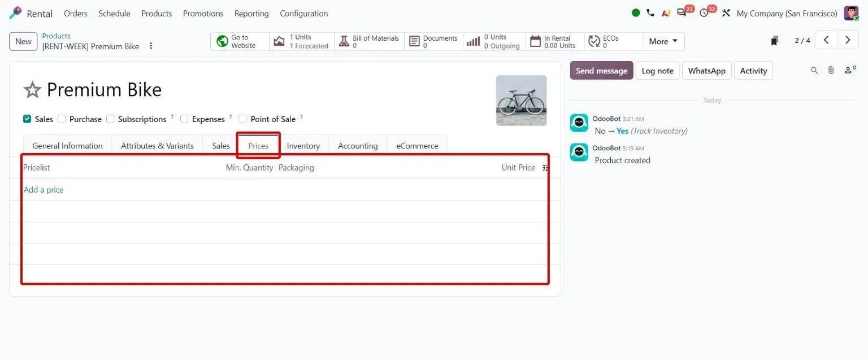The image size is (868, 361).
Task: Open column options in price table
Action: pyautogui.click(x=545, y=168)
